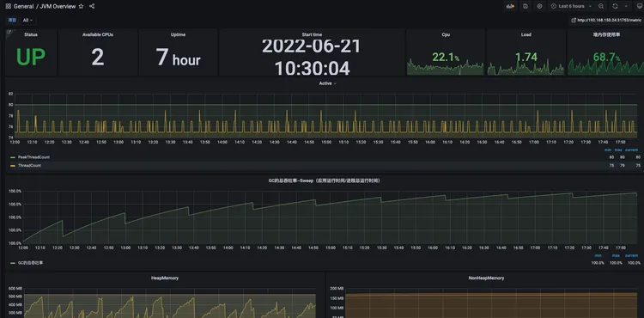This screenshot has width=644, height=318.
Task: Click the 项目 variable label
Action: (12, 20)
